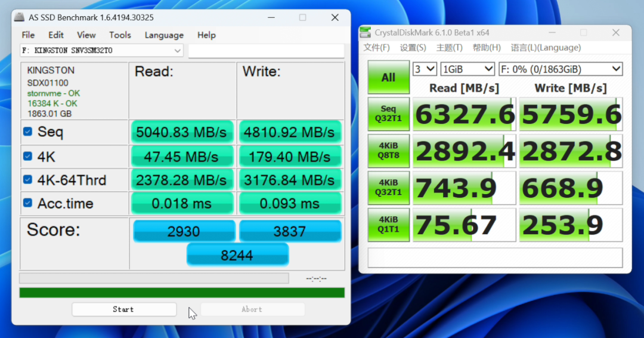The image size is (644, 338).
Task: Click the 4KiB Q8T8 read value 2892.4
Action: [x=464, y=151]
